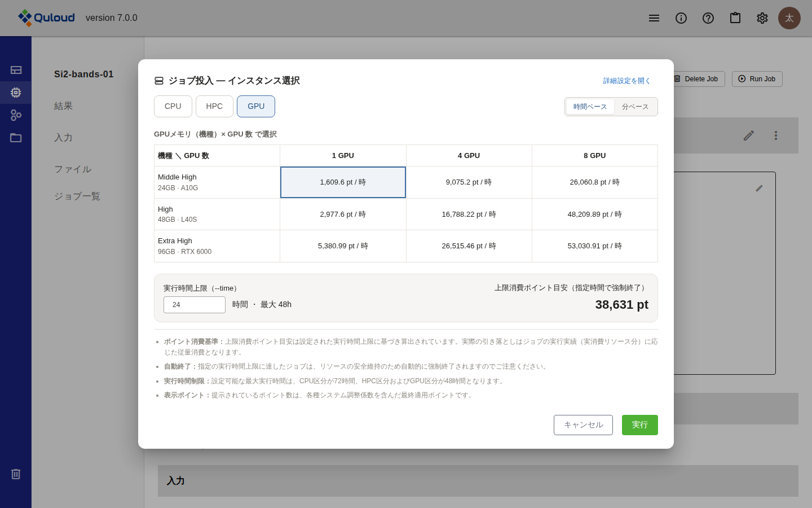Viewport: 812px width, 508px height.
Task: Open the hamburger menu icon in header
Action: pos(654,18)
